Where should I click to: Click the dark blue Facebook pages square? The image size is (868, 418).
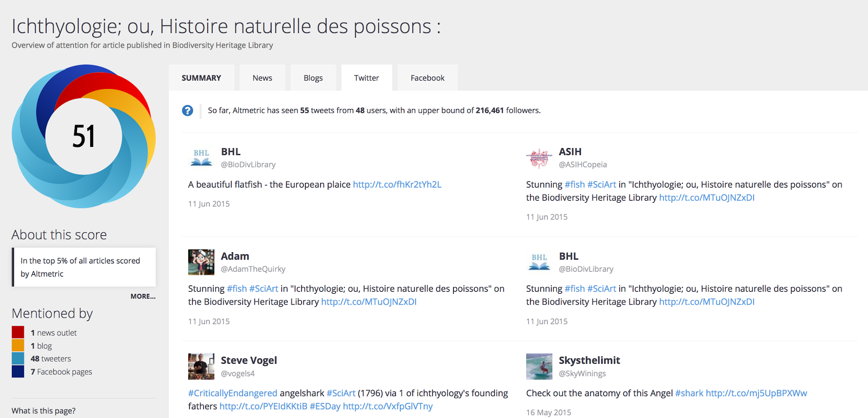(18, 371)
